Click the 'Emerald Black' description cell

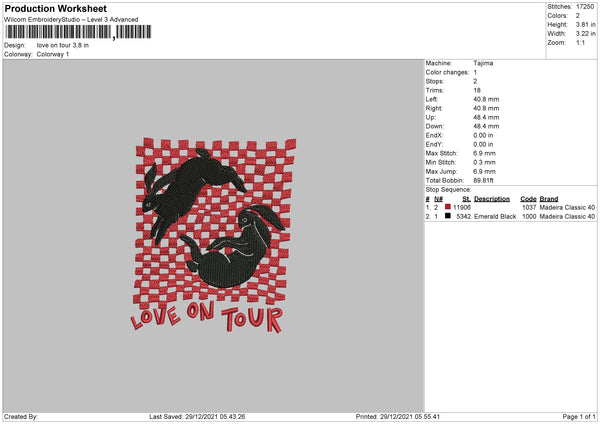coord(495,217)
